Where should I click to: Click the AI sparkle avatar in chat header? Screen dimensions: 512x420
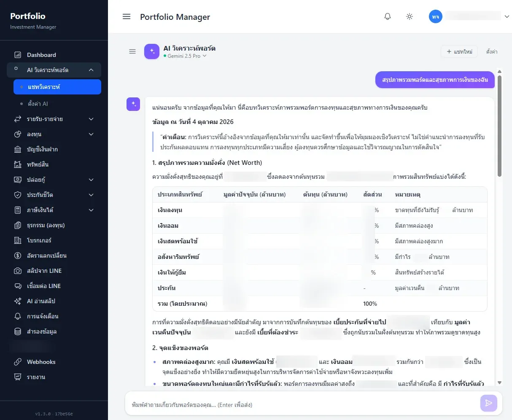click(152, 51)
